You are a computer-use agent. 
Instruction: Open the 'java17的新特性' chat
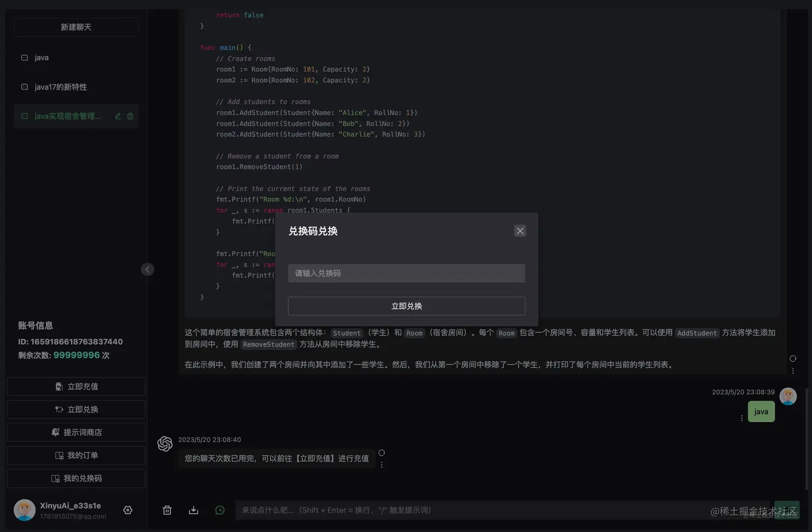pyautogui.click(x=76, y=87)
